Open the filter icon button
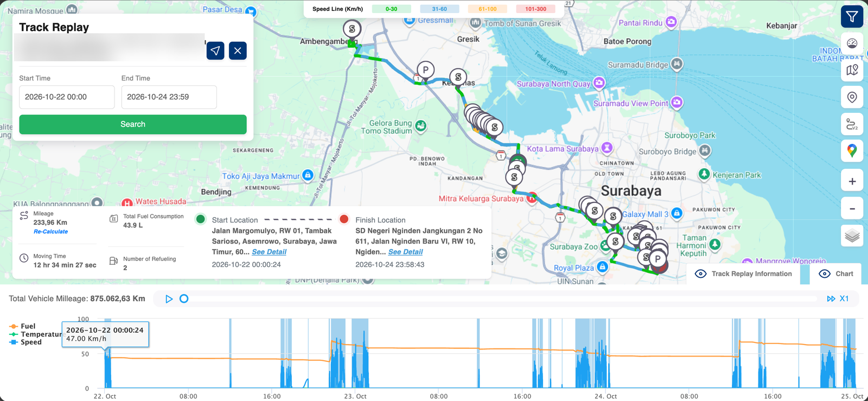868x401 pixels. [x=852, y=17]
